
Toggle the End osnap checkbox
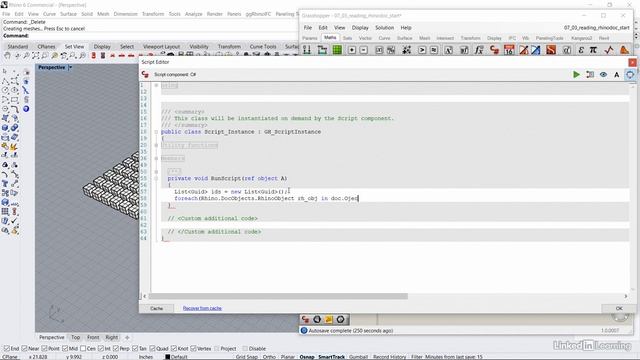pos(7,349)
